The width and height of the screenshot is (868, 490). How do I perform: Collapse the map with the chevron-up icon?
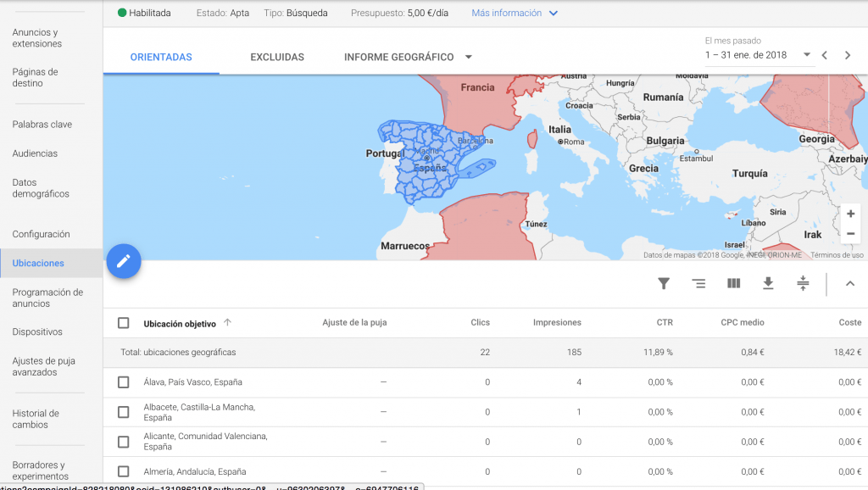pos(849,283)
